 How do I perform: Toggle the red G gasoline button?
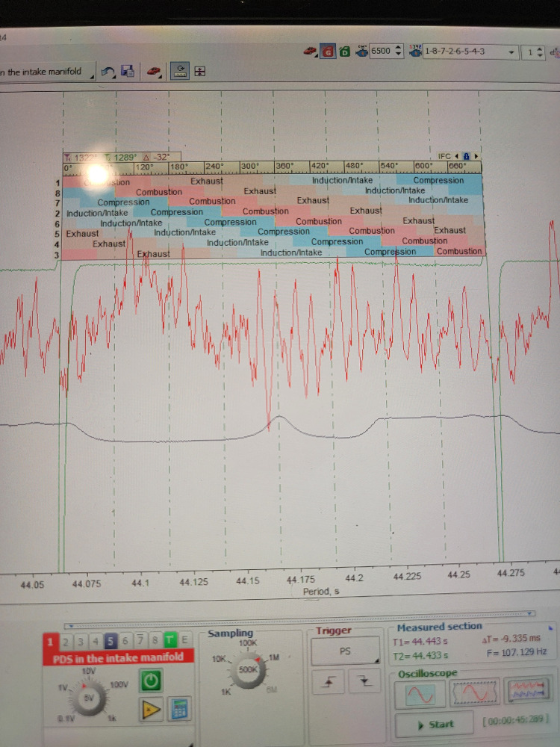coord(328,52)
